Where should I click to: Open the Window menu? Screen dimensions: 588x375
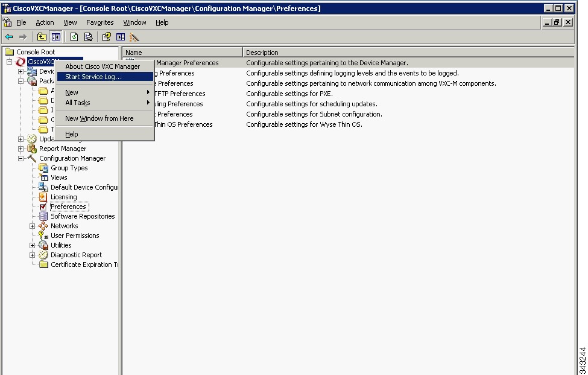[x=134, y=22]
